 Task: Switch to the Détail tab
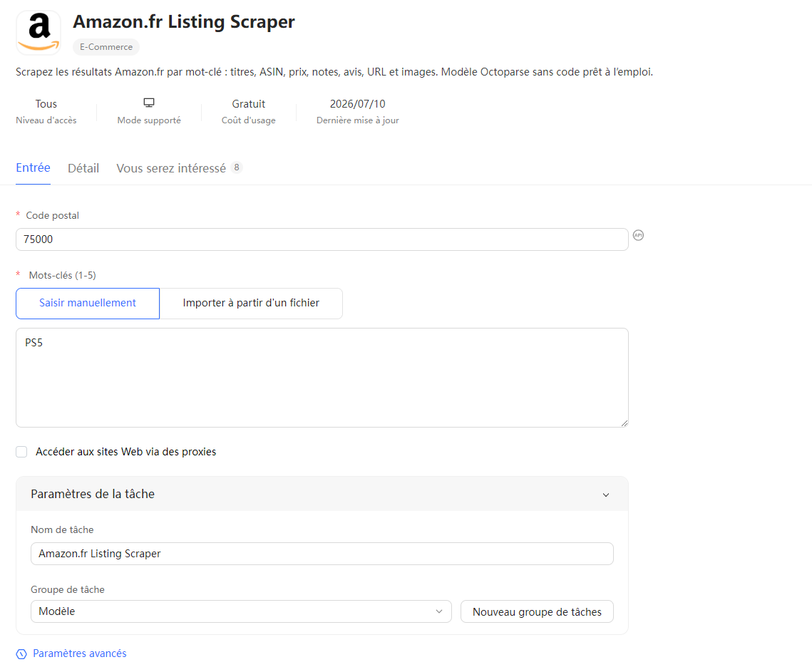pyautogui.click(x=83, y=168)
